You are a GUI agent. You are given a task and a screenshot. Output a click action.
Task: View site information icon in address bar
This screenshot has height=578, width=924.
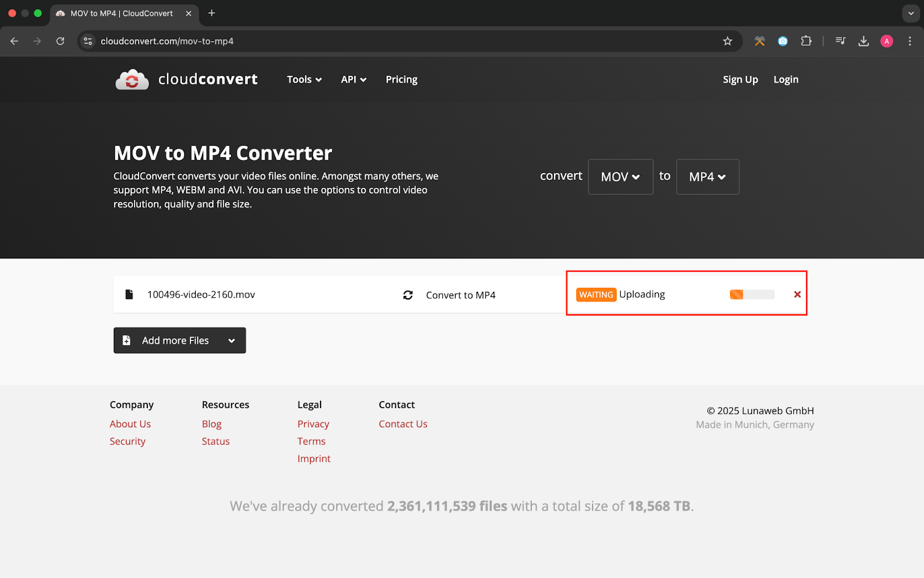click(88, 41)
